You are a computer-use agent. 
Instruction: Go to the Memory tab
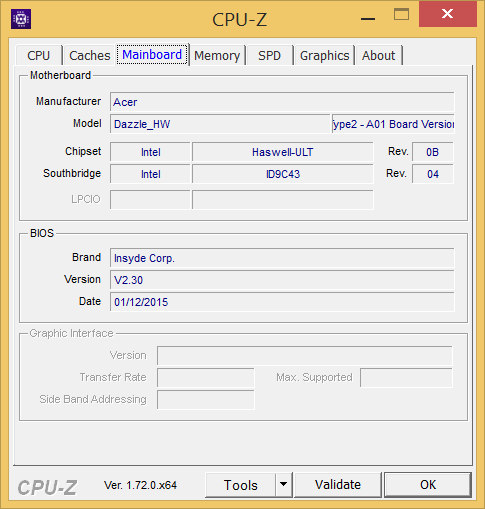(217, 55)
